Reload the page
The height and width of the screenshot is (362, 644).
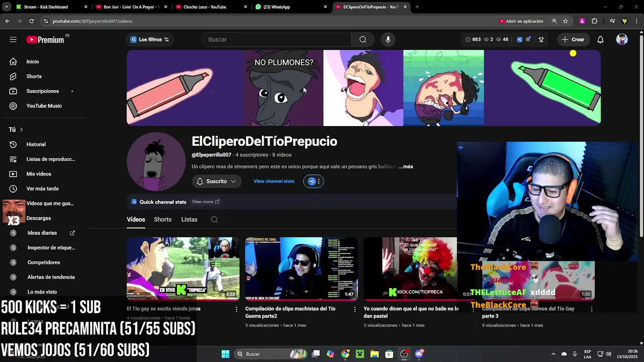coord(31,21)
